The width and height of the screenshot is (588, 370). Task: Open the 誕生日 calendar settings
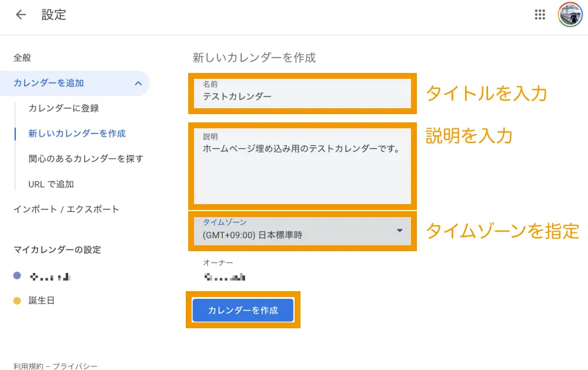click(x=42, y=301)
